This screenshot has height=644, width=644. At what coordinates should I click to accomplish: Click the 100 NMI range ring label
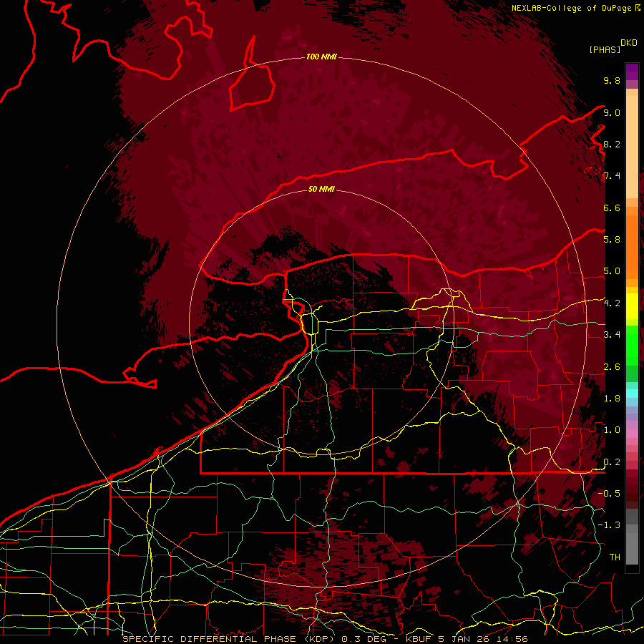(x=321, y=57)
